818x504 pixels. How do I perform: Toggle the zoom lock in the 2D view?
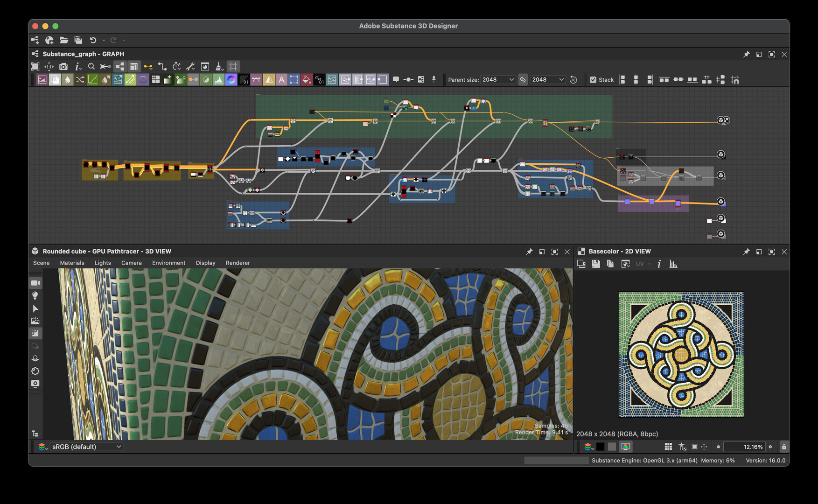pyautogui.click(x=784, y=447)
